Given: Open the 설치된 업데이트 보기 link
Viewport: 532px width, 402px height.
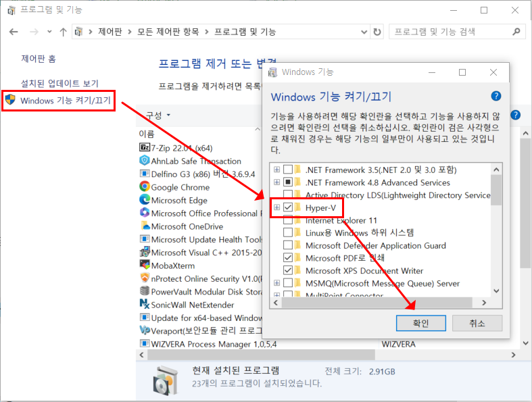Looking at the screenshot, I should [x=59, y=83].
